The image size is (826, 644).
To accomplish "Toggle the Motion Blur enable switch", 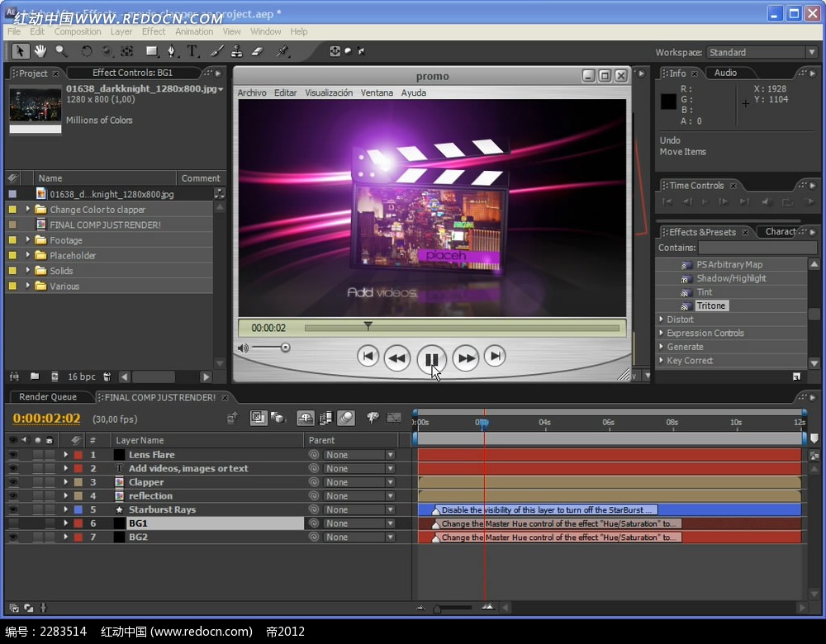I will [345, 418].
